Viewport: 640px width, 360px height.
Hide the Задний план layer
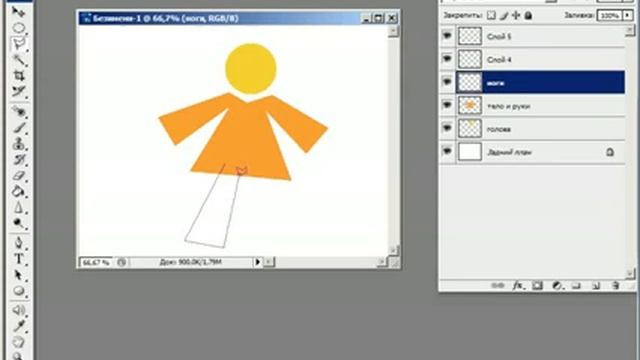pyautogui.click(x=447, y=151)
